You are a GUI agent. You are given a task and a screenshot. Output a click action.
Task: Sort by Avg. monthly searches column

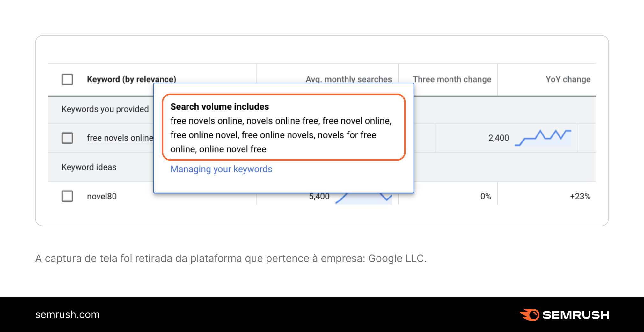pos(348,79)
